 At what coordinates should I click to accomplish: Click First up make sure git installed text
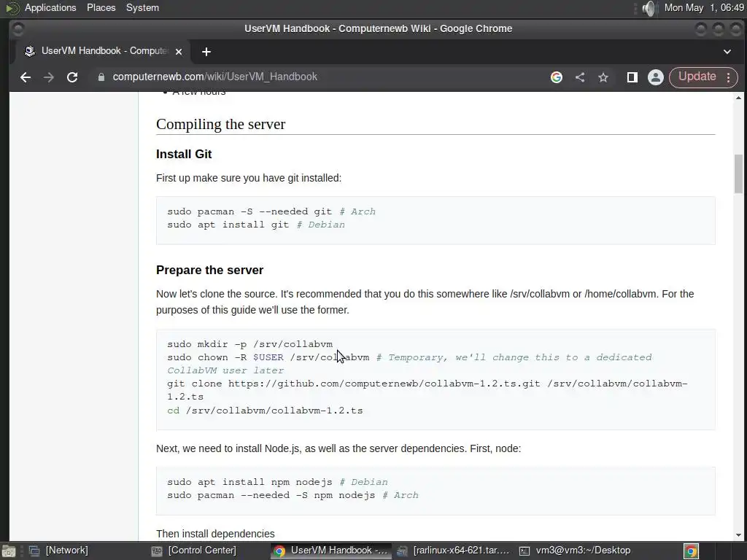(x=249, y=178)
